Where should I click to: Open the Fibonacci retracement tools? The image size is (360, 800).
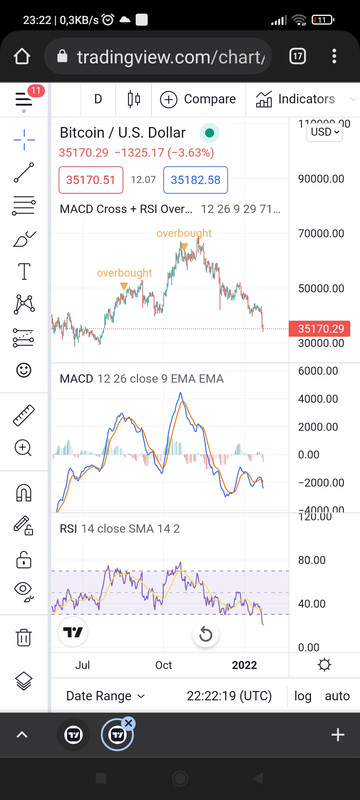24,205
